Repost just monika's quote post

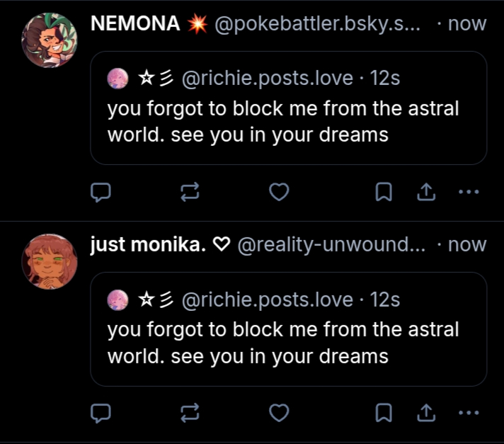click(190, 412)
